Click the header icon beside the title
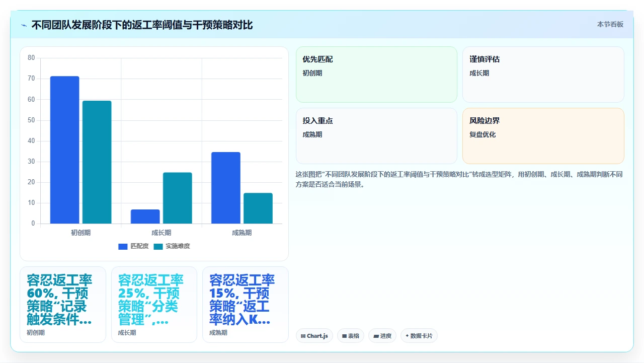The image size is (644, 363). (x=24, y=25)
